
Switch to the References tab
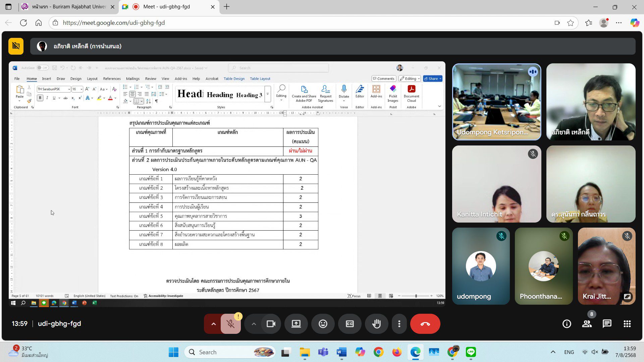point(112,78)
